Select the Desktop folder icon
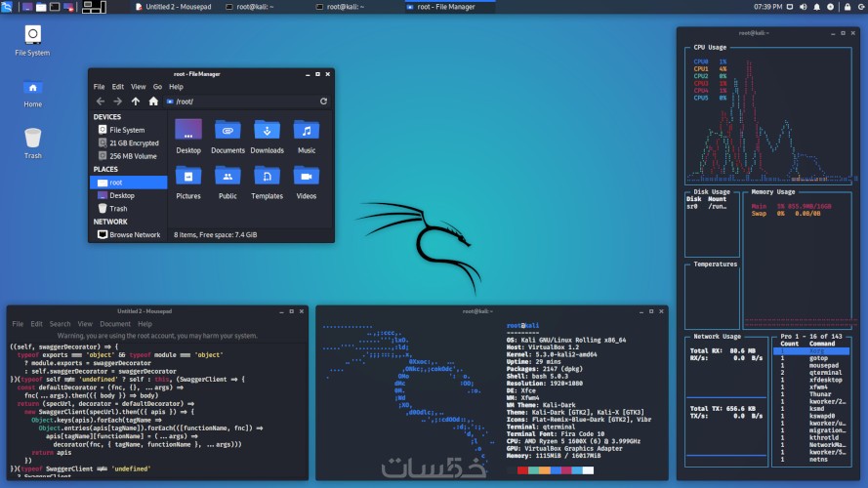This screenshot has height=488, width=868. click(188, 136)
